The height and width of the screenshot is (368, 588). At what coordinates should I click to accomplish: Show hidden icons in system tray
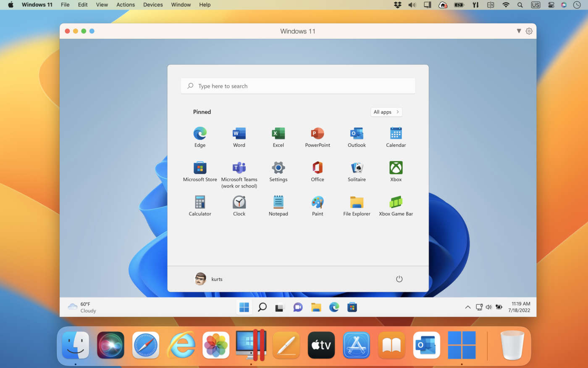pos(467,307)
